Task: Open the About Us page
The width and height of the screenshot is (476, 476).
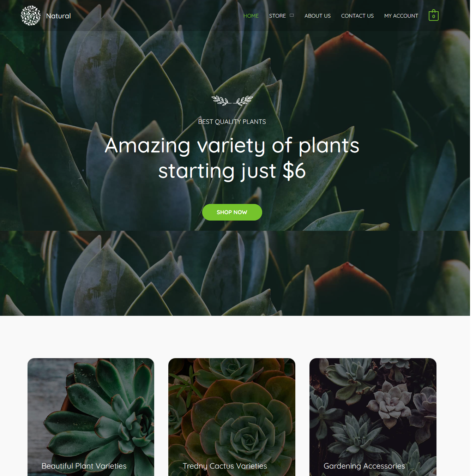Action: click(x=318, y=16)
